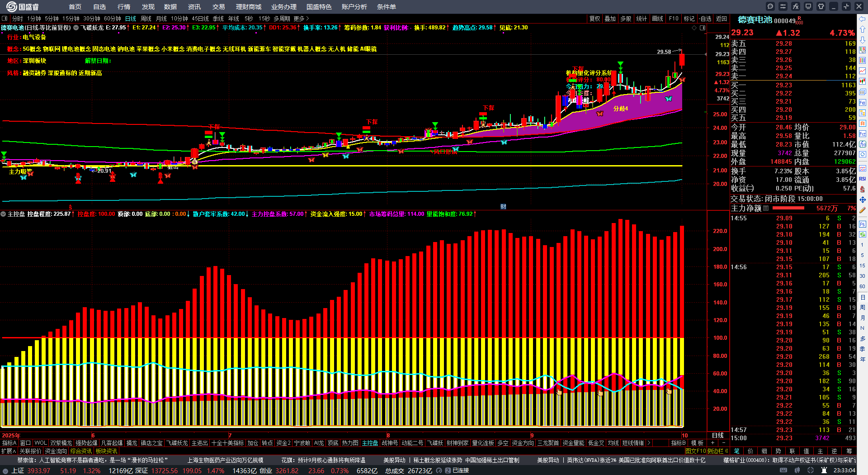Open the fx formula manager icon
This screenshot has width=868, height=475.
[x=796, y=6]
